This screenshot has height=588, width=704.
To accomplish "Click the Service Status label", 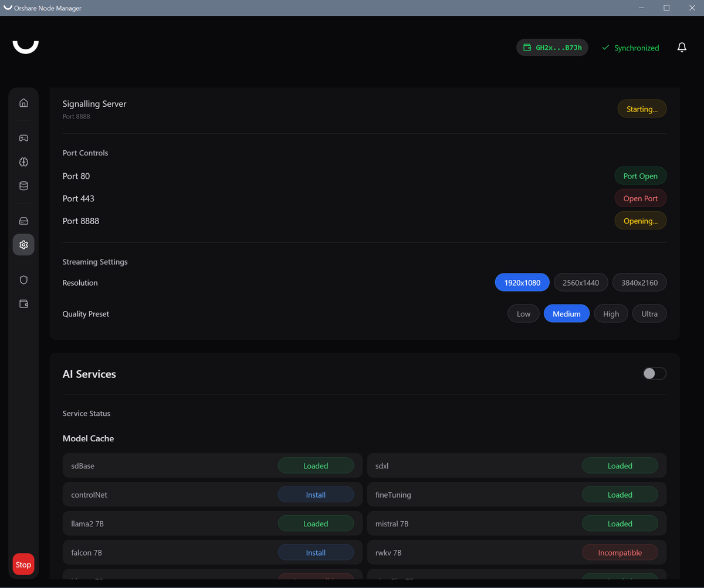I will click(x=86, y=413).
